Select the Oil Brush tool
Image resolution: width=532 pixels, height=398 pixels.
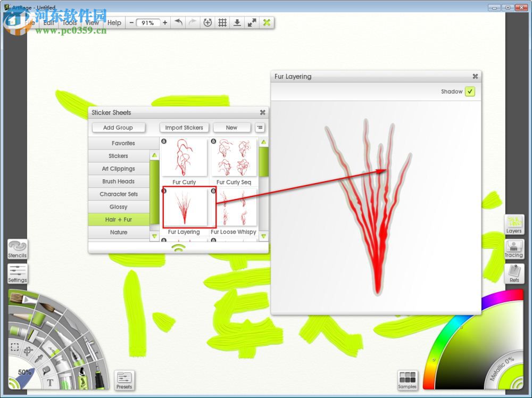point(18,298)
